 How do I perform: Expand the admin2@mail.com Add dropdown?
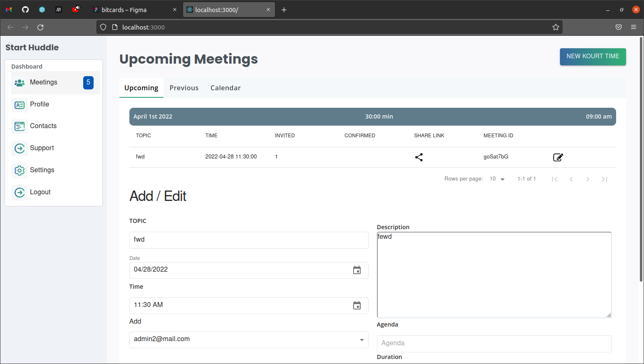(x=362, y=340)
